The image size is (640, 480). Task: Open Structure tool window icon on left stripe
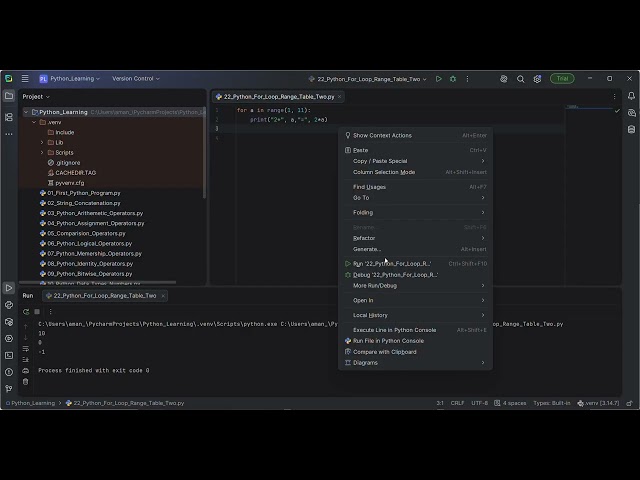coord(9,117)
